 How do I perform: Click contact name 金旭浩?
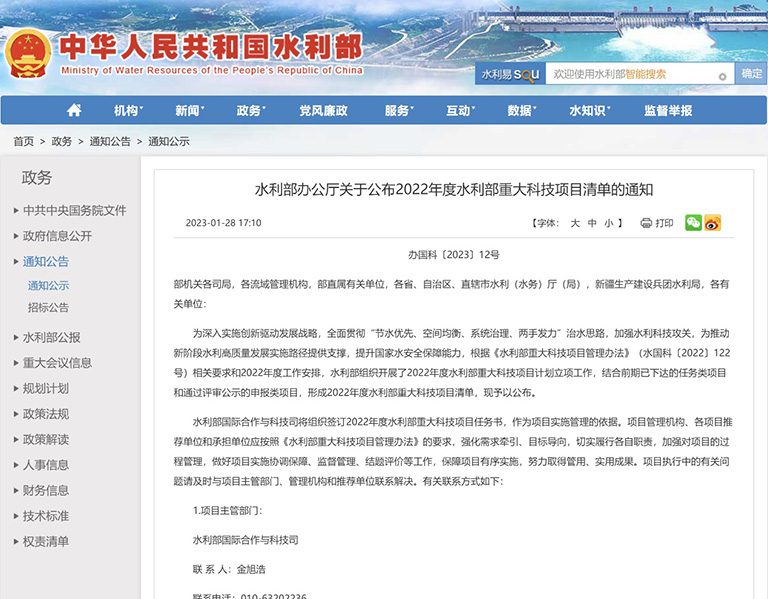coord(251,570)
